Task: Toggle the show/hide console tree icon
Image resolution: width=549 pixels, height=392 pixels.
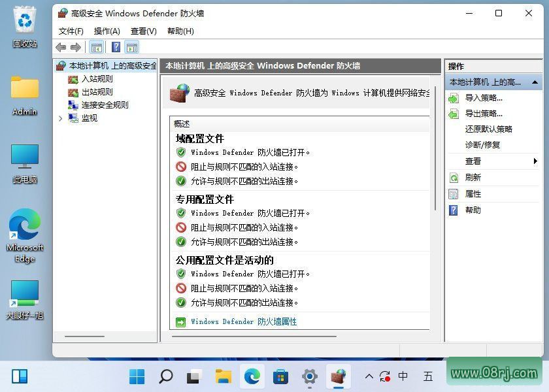Action: pos(97,47)
